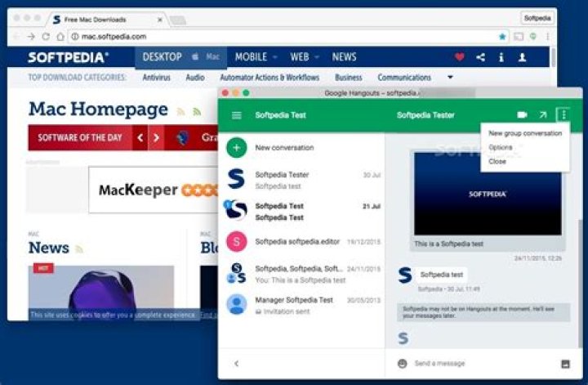This screenshot has width=588, height=385.
Task: Select New group conversation menu item
Action: pos(525,133)
